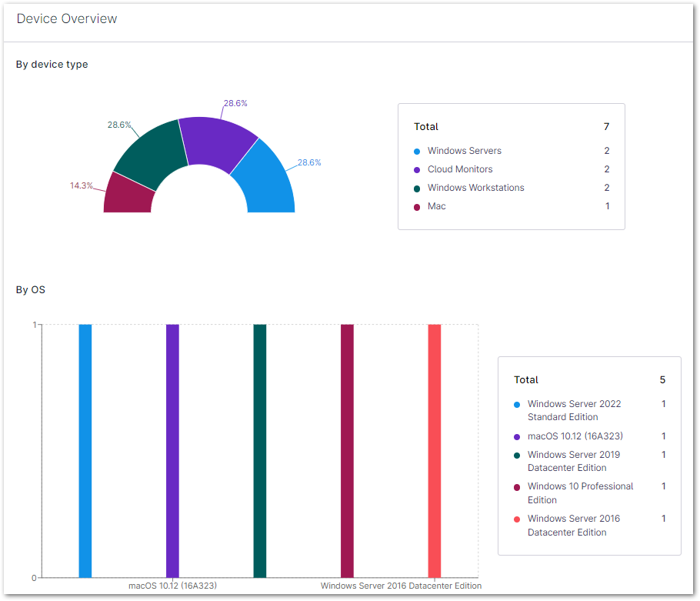Click the Mac legend color dot
This screenshot has height=601, width=700.
(x=417, y=207)
